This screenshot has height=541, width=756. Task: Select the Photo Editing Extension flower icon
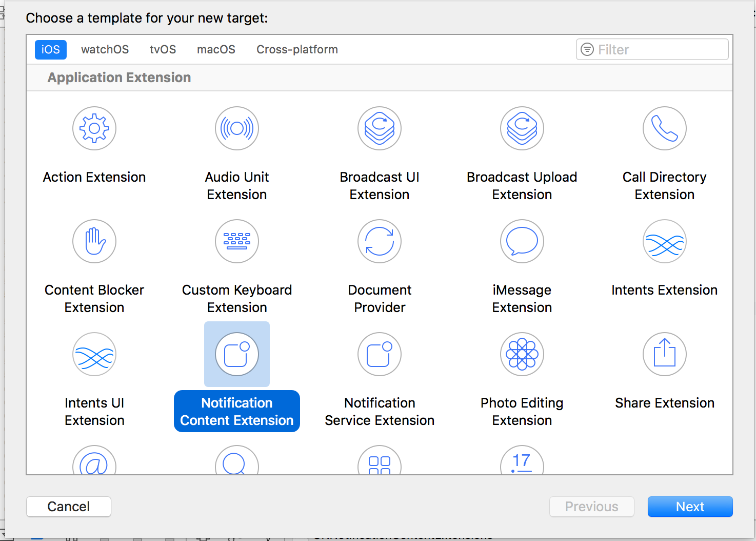tap(522, 354)
